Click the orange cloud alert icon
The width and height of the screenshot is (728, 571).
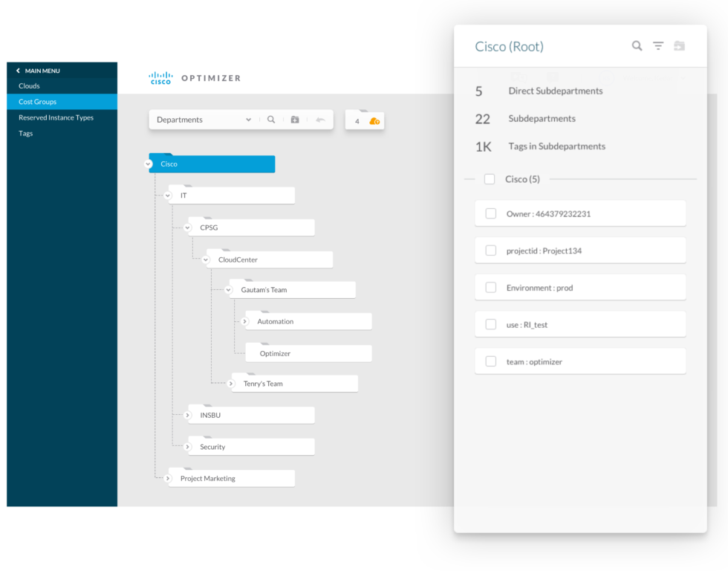(x=374, y=121)
